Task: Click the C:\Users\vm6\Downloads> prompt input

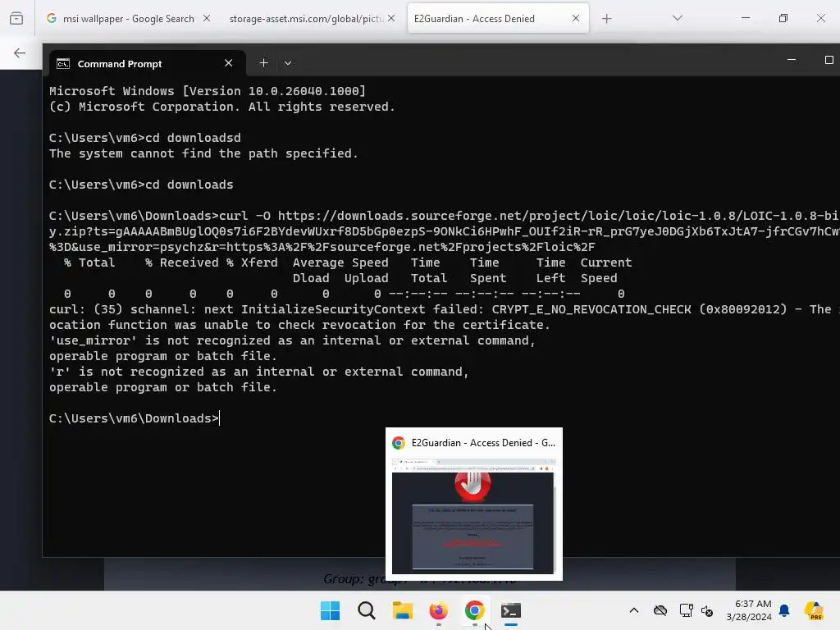Action: 134,418
